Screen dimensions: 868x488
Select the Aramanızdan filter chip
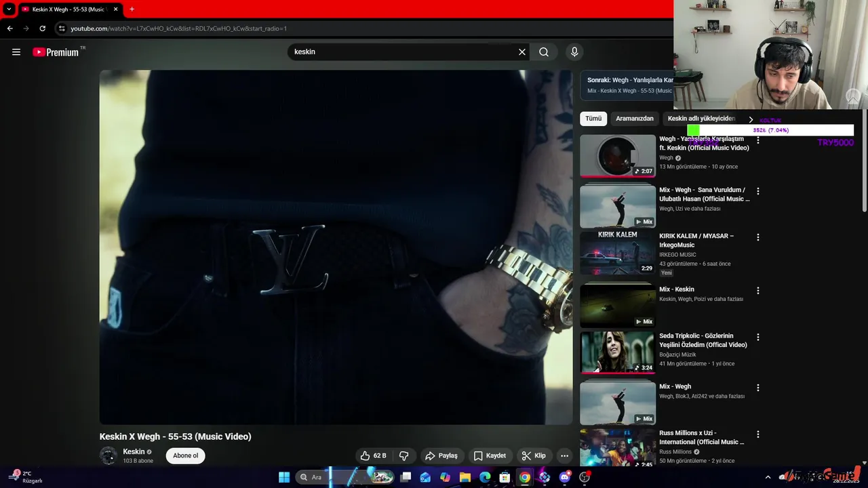[635, 119]
